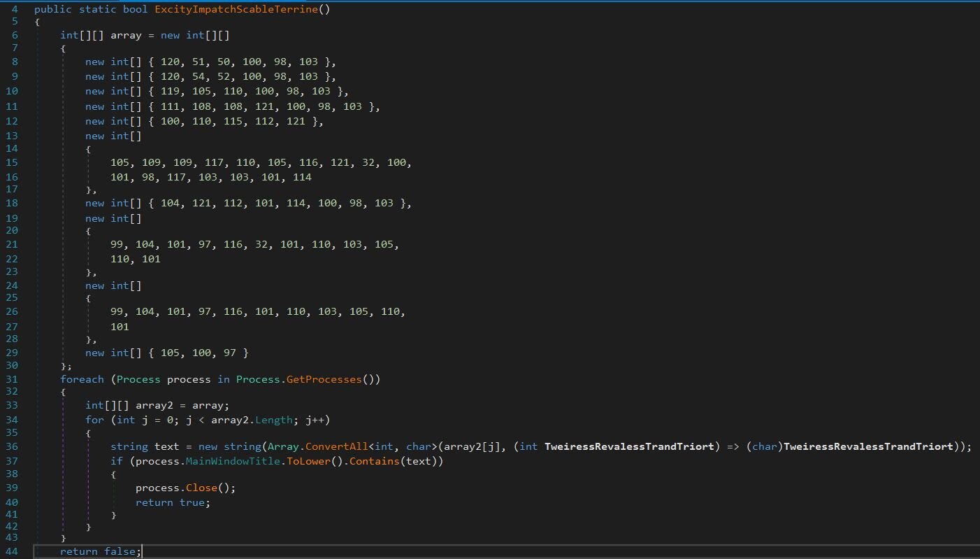Click the Close method on process
This screenshot has height=559, width=980.
(201, 488)
